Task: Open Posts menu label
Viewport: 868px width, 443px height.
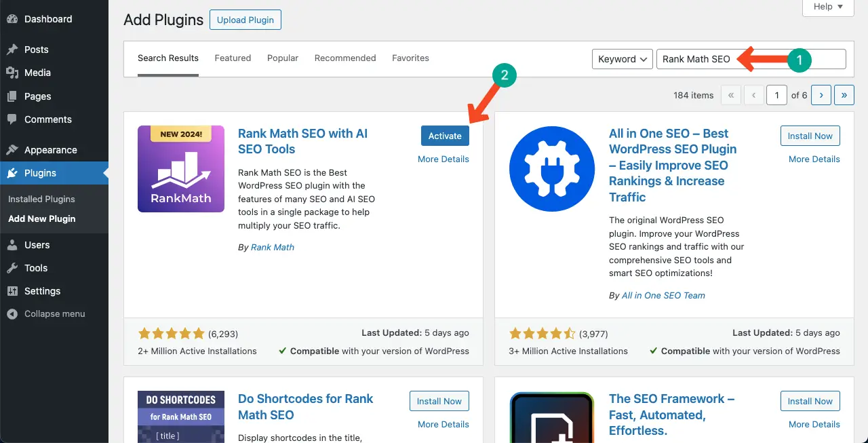Action: pyautogui.click(x=37, y=50)
